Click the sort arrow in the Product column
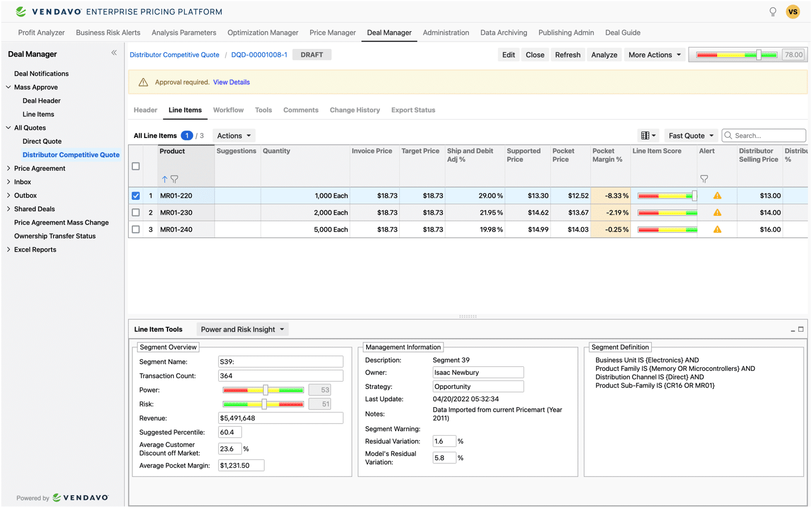This screenshot has height=510, width=812. [x=164, y=178]
